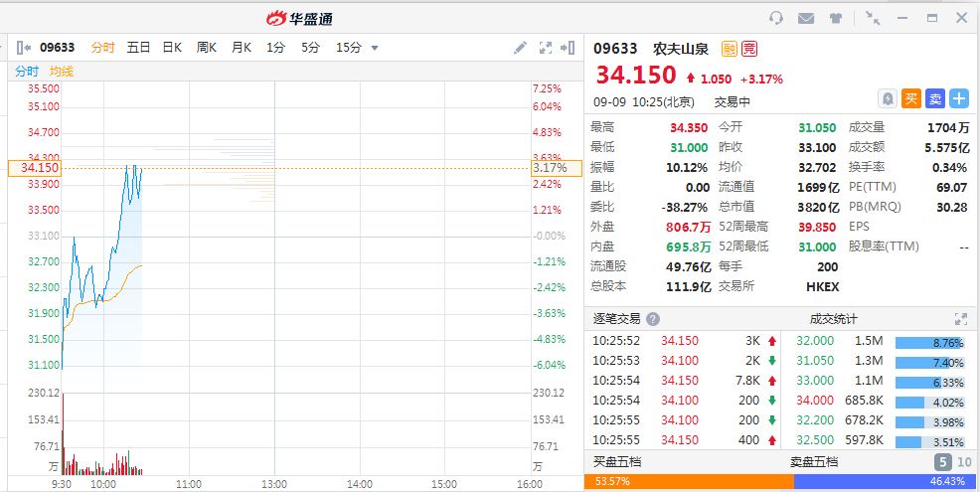The height and width of the screenshot is (492, 980).
Task: Add stock to watchlist plus icon
Action: 959,97
